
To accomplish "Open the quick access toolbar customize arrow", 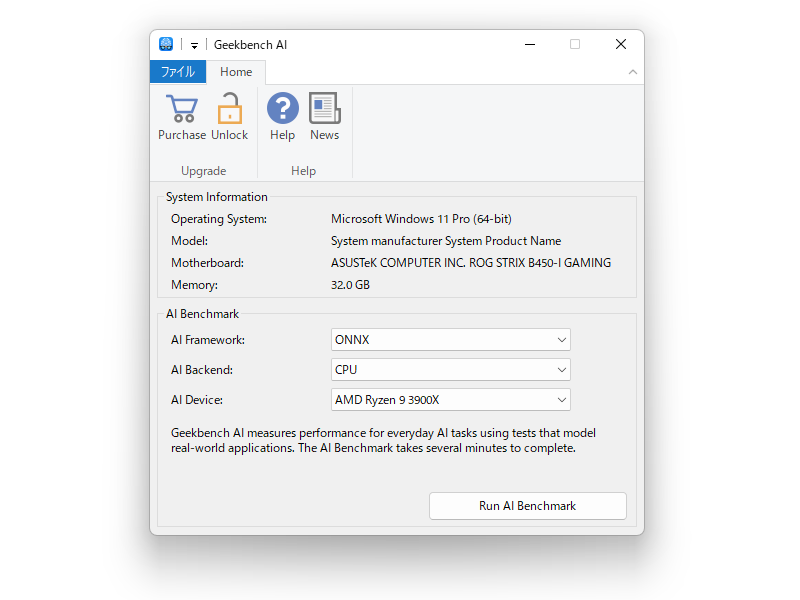I will (x=192, y=43).
